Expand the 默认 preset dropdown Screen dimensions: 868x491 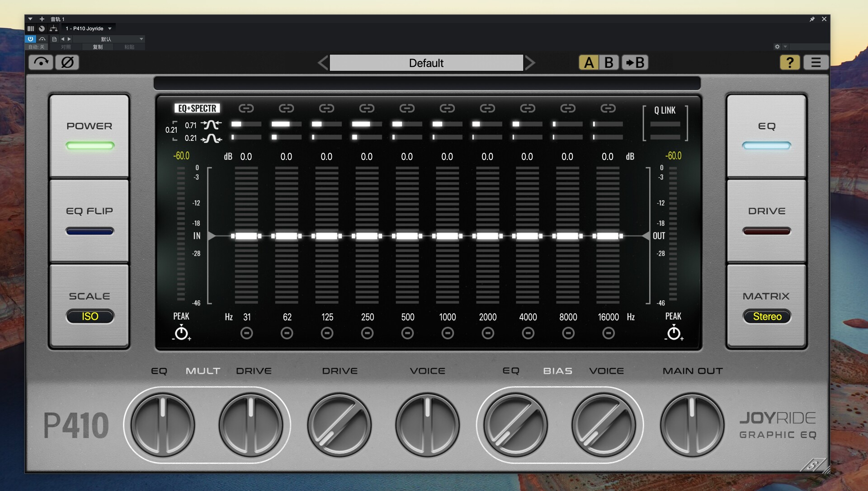tap(141, 39)
